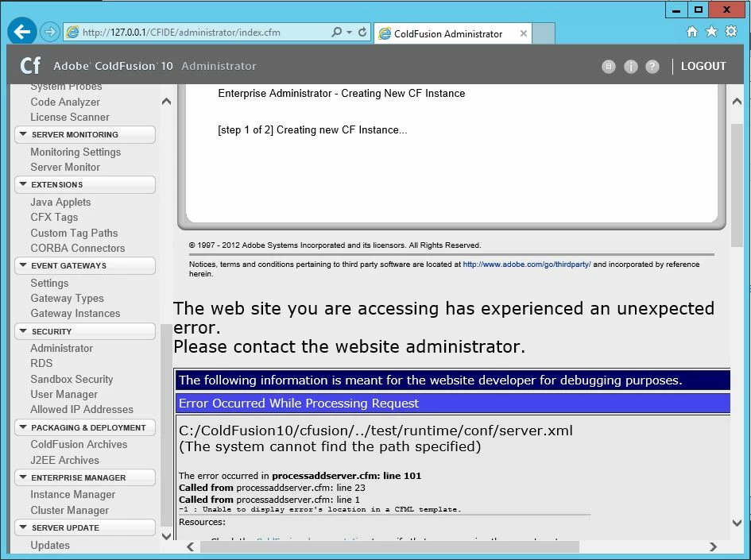Open Java Applets page

click(60, 203)
